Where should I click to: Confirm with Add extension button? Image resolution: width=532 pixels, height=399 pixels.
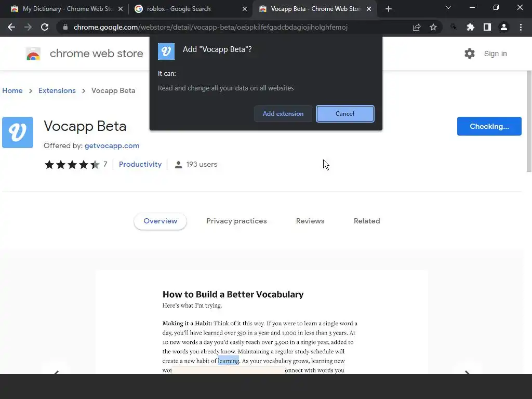pyautogui.click(x=283, y=114)
